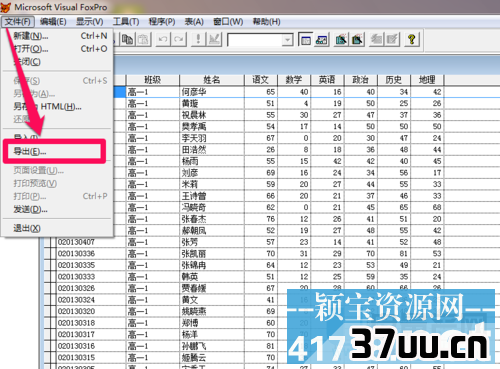Screen dimensions: 500x369
Task: Click the 政治 column header
Action: tap(361, 80)
